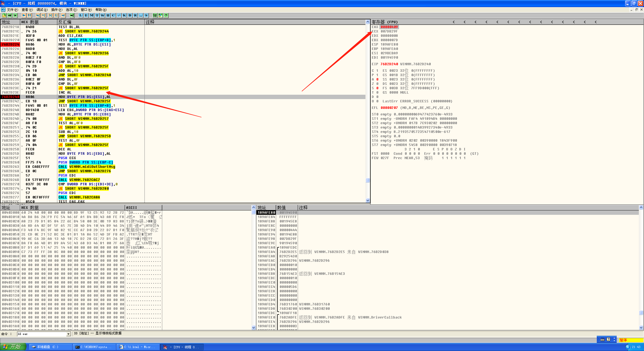
Task: Open the Appearance color grid icon
Action: coord(160,16)
